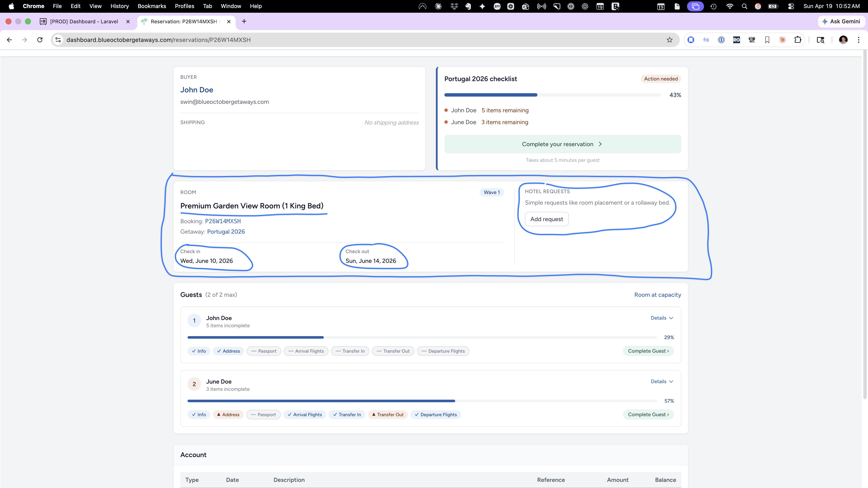Image resolution: width=868 pixels, height=488 pixels.
Task: Click the site info icon in address bar
Action: pyautogui.click(x=58, y=40)
